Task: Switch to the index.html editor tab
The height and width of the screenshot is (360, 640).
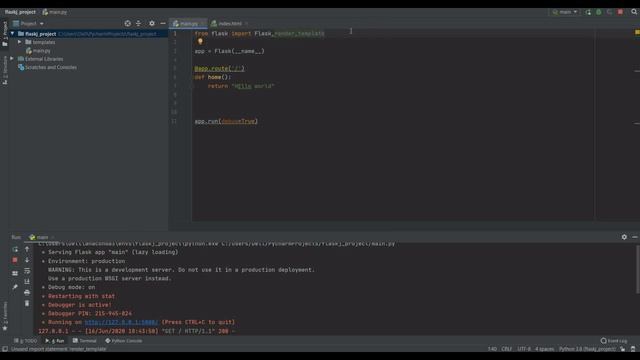Action: pos(227,24)
